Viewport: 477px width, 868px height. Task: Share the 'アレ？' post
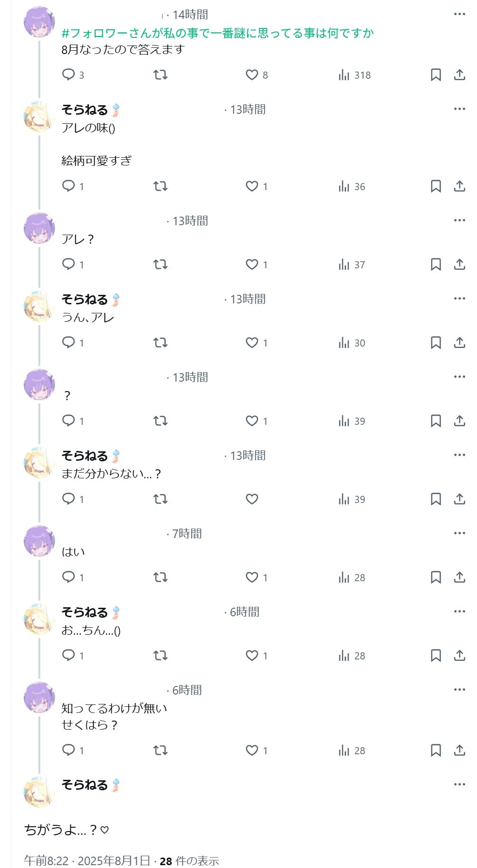[459, 265]
